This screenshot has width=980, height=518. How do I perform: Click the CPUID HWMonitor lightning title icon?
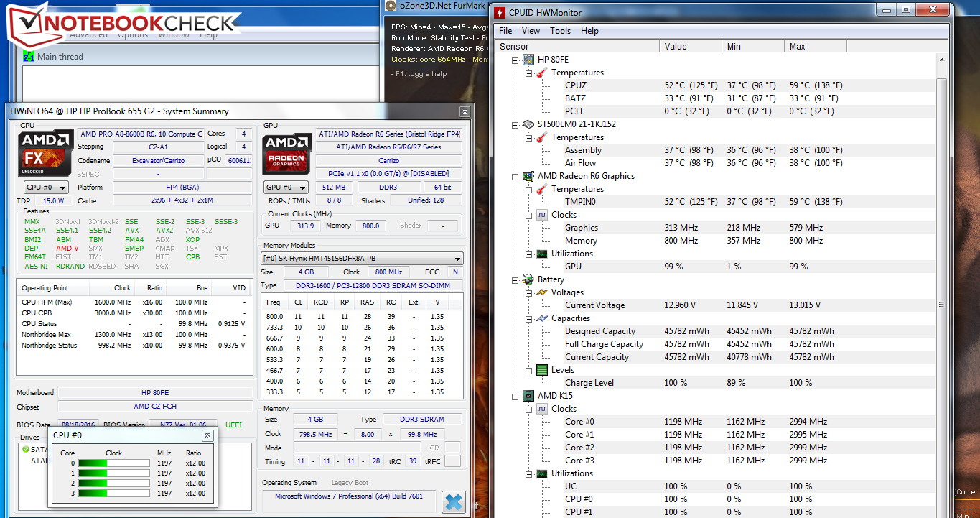point(500,12)
